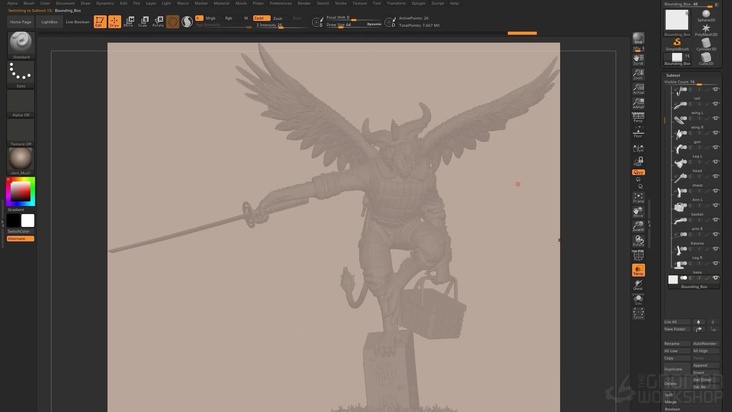Screen dimensions: 732x412
Task: Select the Rotate transform tool
Action: [x=158, y=21]
